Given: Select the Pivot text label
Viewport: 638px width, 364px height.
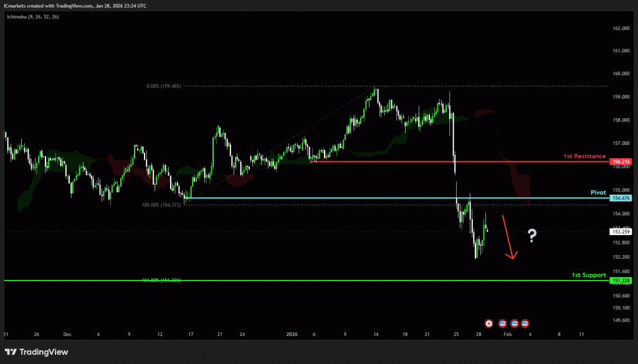Looking at the screenshot, I should coord(598,193).
